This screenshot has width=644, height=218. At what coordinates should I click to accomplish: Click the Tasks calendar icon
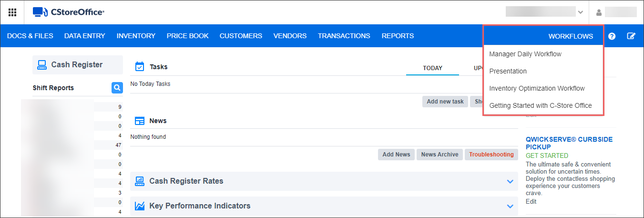point(140,67)
